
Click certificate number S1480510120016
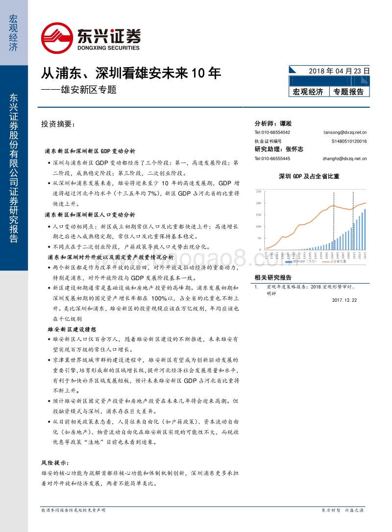coord(349,141)
